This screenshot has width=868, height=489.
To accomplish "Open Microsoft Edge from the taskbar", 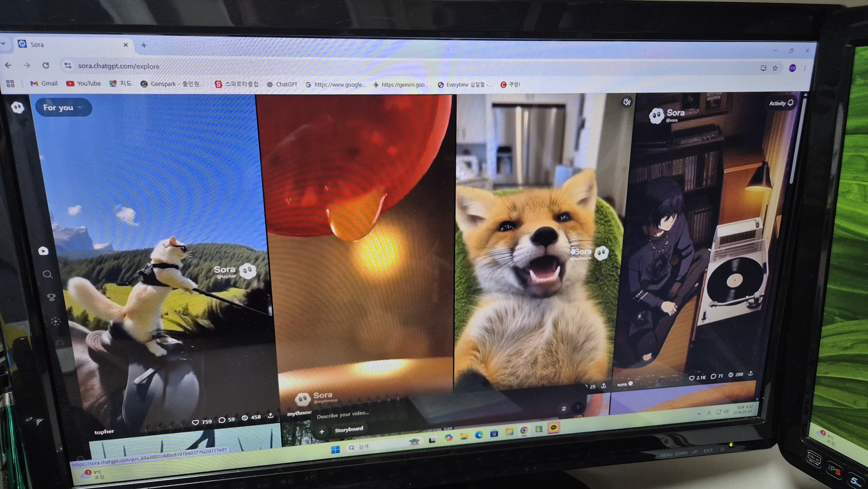I will (478, 435).
